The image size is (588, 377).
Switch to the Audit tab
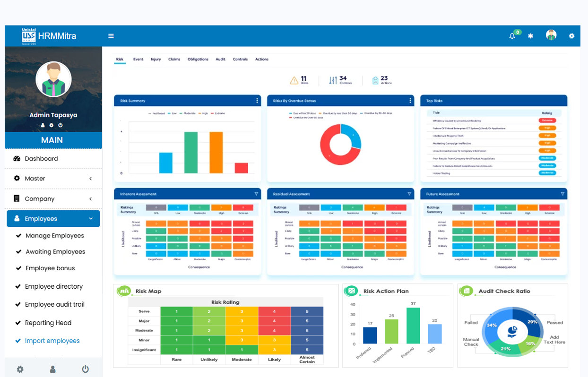(x=220, y=60)
